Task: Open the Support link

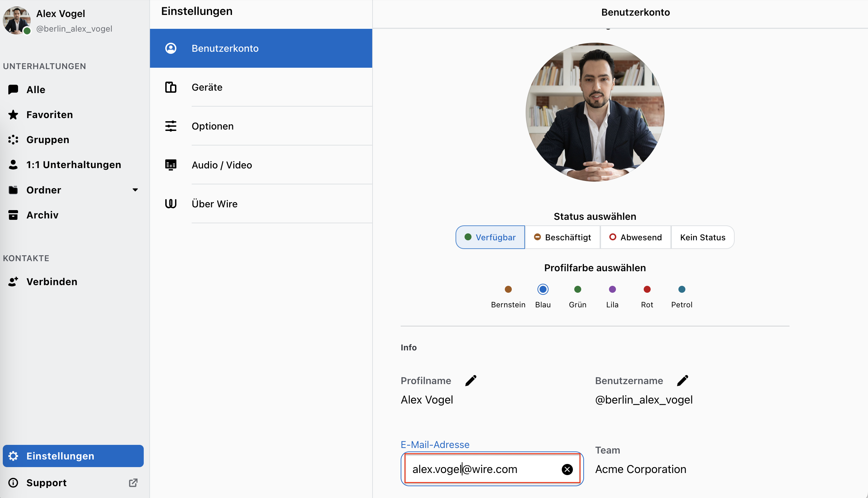Action: pyautogui.click(x=73, y=483)
